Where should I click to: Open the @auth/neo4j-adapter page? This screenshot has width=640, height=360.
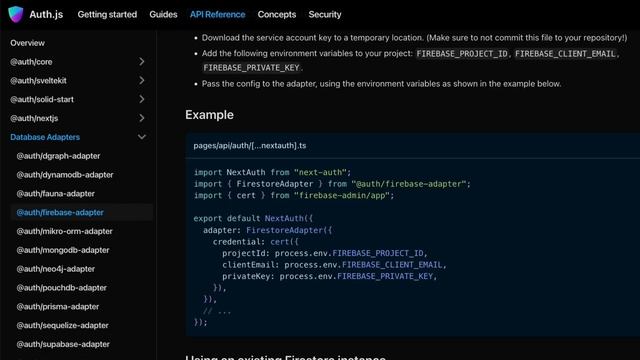(x=56, y=269)
